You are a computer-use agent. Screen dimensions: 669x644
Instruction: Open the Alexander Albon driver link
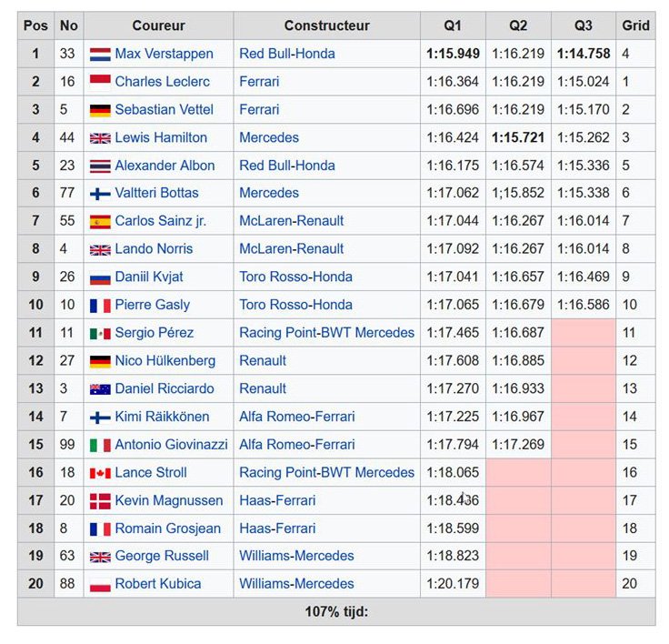[x=165, y=166]
